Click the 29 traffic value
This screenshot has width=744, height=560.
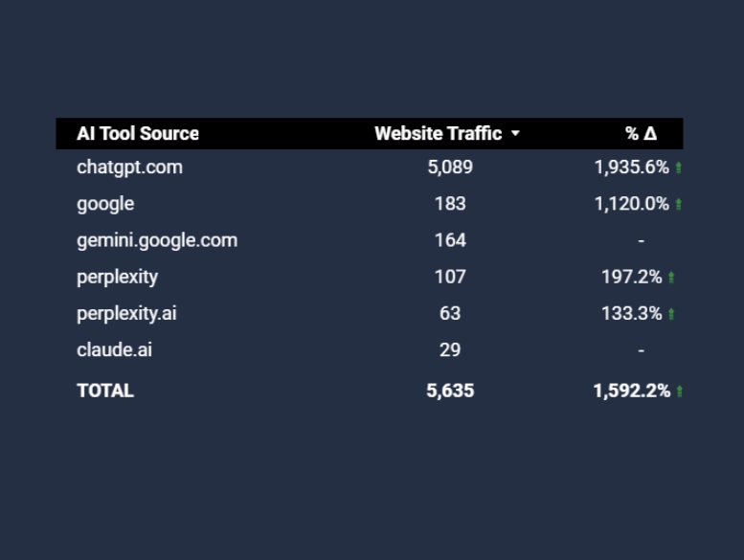(450, 350)
